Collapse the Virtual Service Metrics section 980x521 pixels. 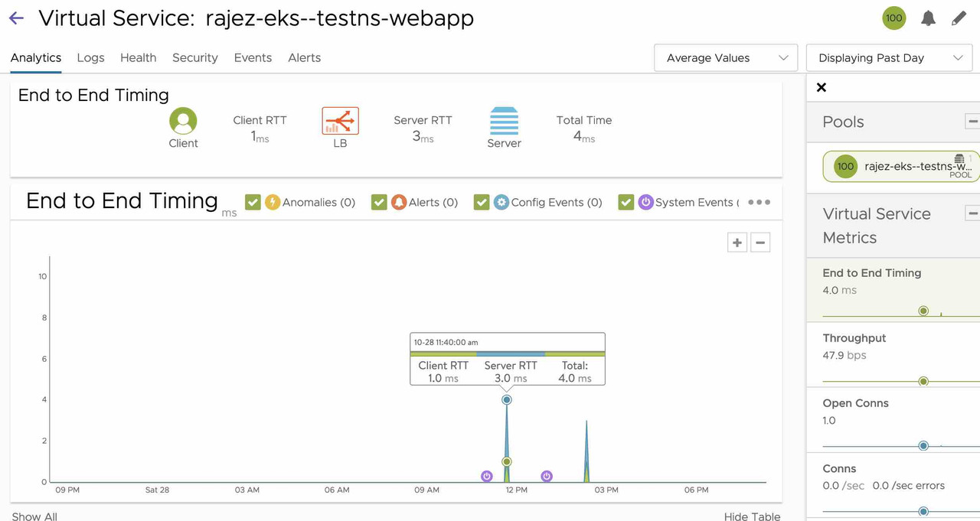[972, 213]
